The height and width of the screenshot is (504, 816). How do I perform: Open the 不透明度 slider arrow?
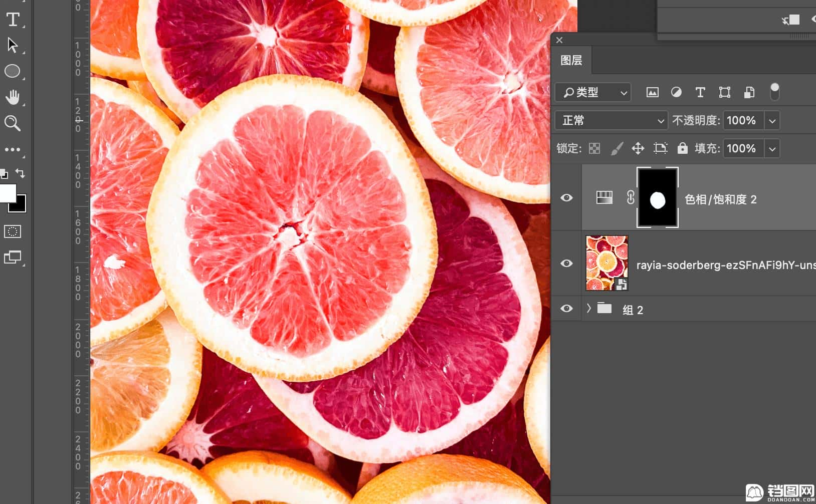point(772,120)
